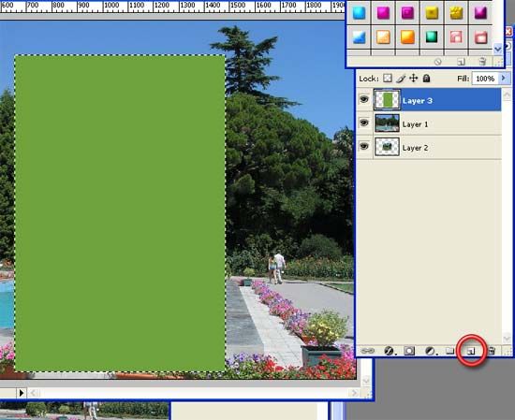The image size is (515, 420).
Task: Open the Fill percentage slider arrow
Action: [504, 78]
